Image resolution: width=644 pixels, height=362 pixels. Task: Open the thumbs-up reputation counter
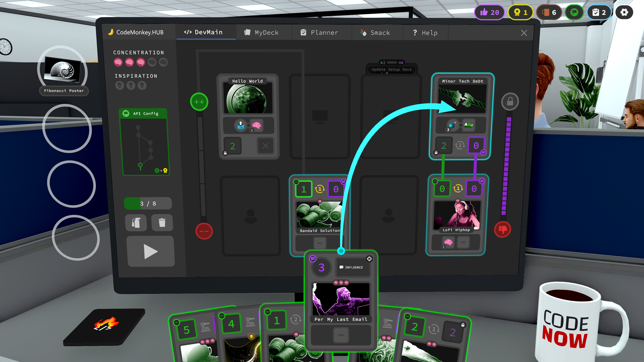(490, 12)
